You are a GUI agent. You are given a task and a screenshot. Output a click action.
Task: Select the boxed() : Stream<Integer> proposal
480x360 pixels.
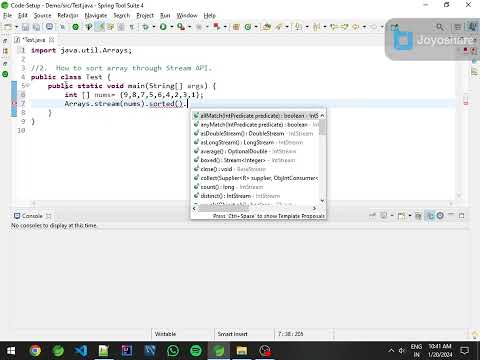click(x=256, y=160)
